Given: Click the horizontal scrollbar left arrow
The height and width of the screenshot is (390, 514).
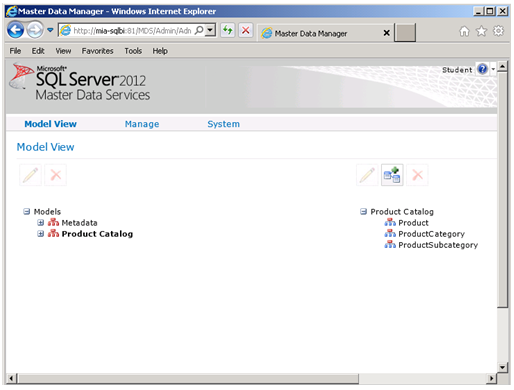Looking at the screenshot, I should [11, 378].
